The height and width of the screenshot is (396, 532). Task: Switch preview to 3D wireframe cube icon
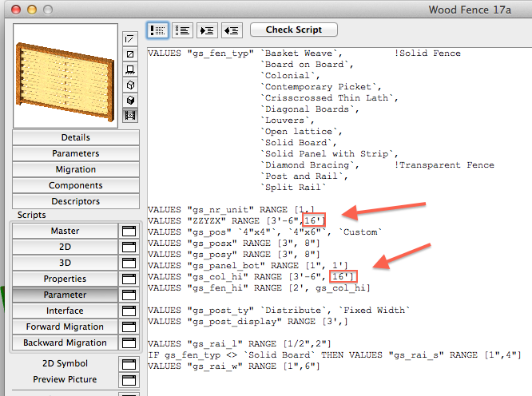[x=130, y=85]
